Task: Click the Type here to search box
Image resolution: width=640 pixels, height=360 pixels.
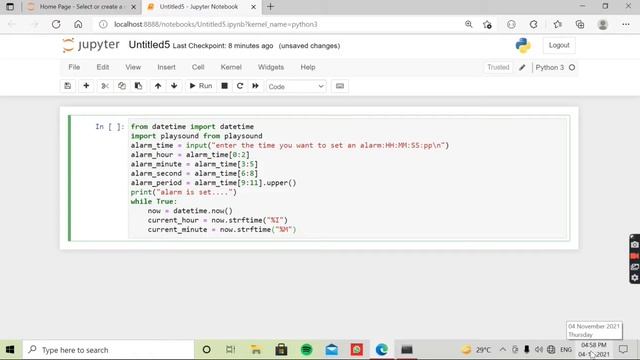Action: (x=109, y=350)
